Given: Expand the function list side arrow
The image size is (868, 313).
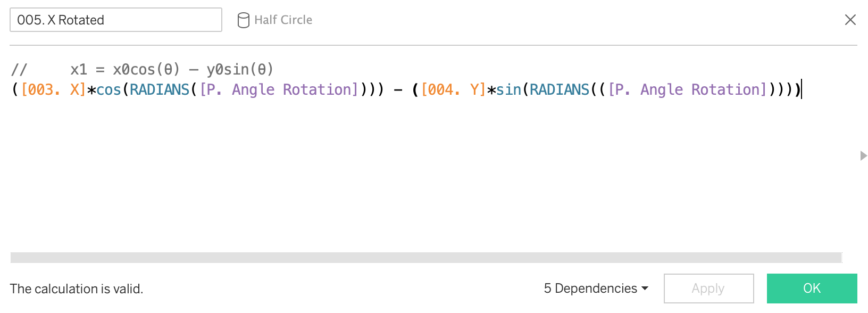Looking at the screenshot, I should [x=863, y=155].
